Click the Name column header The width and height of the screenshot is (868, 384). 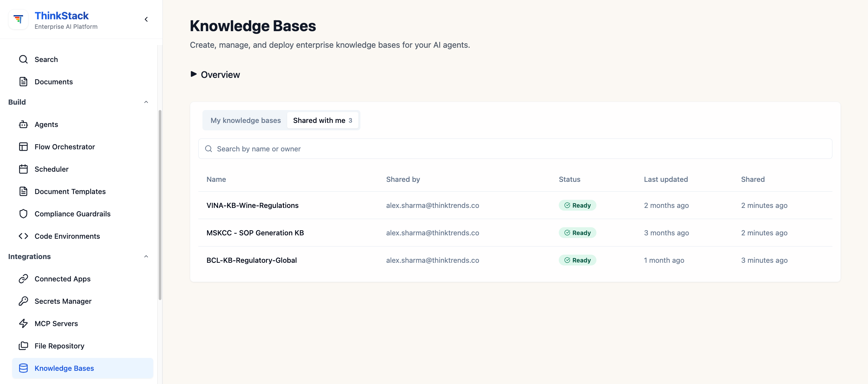tap(216, 179)
